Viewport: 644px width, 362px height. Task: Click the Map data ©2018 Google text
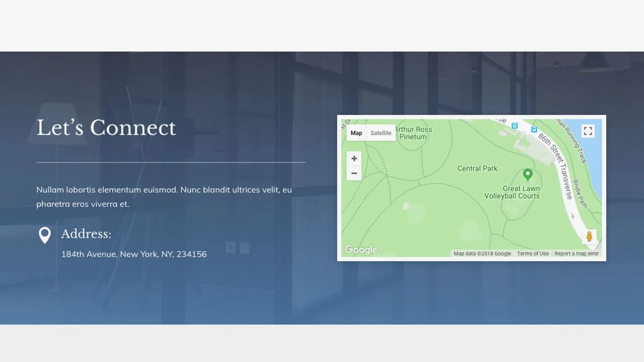(x=482, y=254)
